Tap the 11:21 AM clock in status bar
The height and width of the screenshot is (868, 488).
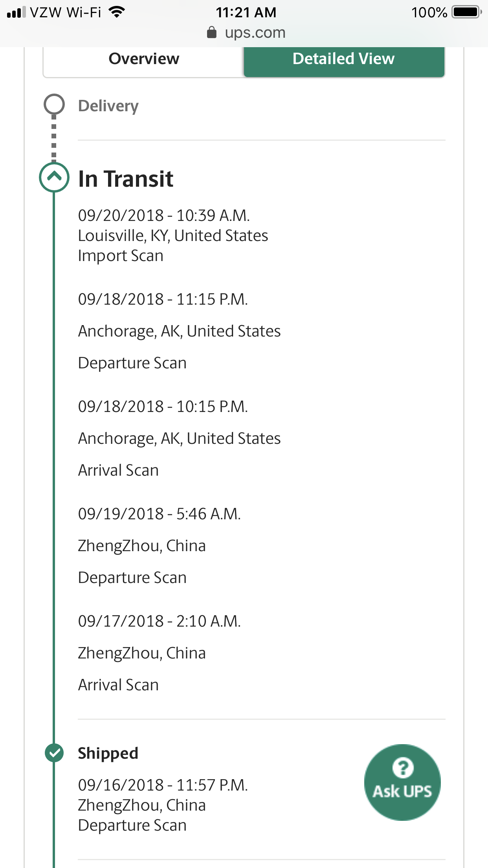point(246,12)
